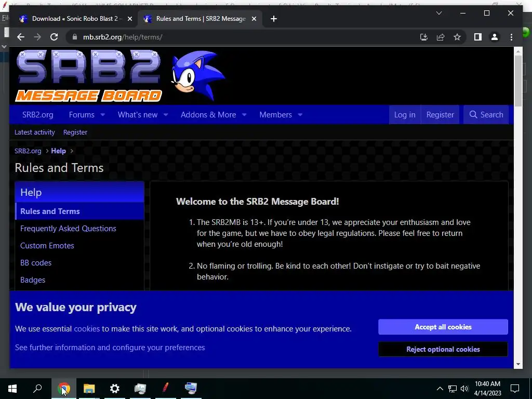Image resolution: width=532 pixels, height=399 pixels.
Task: Open a new tab with the plus icon
Action: coord(274,19)
